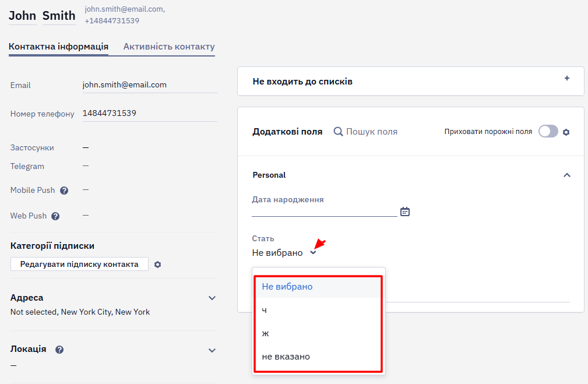Open the Стать dropdown arrow

[x=313, y=253]
